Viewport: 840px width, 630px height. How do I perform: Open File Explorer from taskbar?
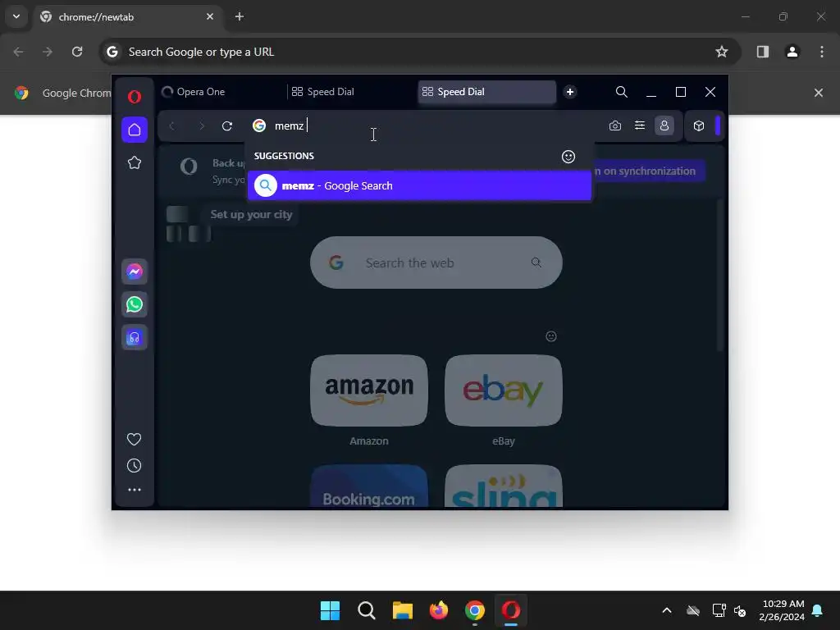click(x=402, y=610)
